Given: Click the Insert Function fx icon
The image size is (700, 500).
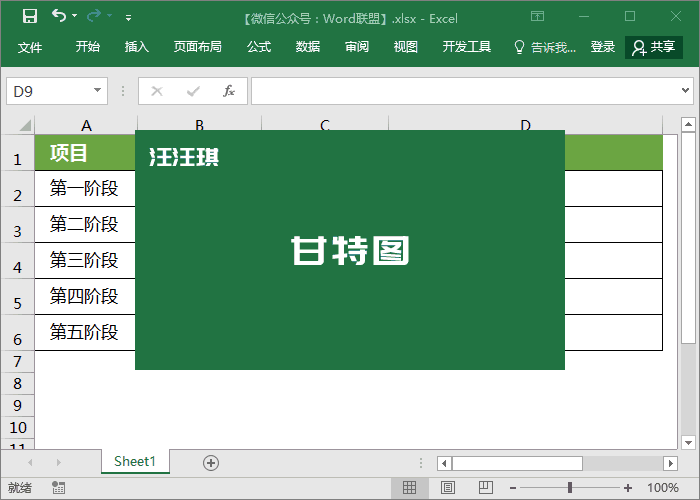Looking at the screenshot, I should tap(229, 92).
